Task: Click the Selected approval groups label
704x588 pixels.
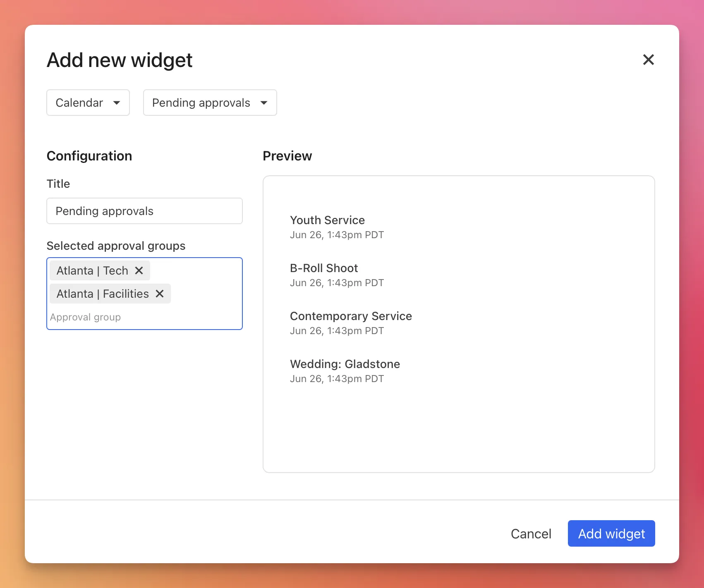Action: pos(116,246)
